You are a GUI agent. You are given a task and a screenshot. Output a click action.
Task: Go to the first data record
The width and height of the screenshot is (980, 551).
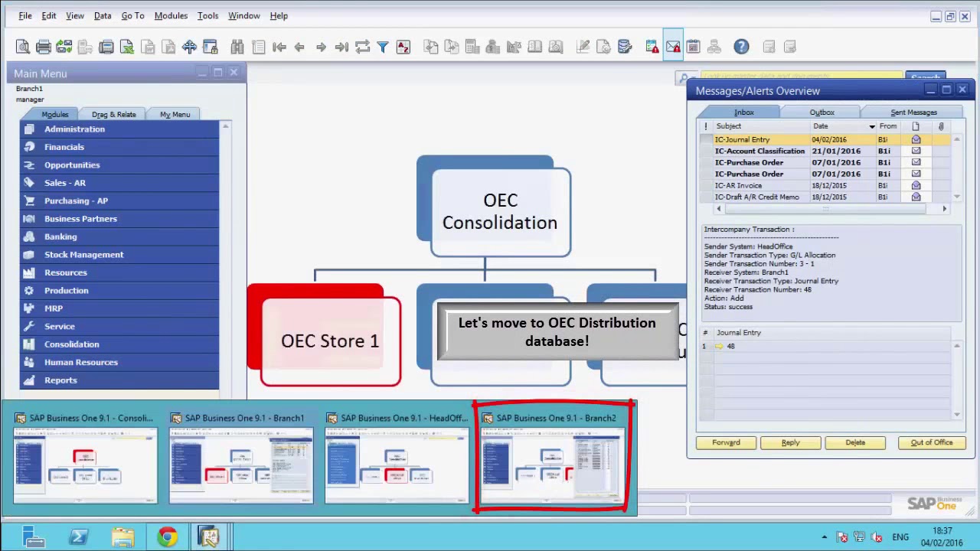(279, 47)
